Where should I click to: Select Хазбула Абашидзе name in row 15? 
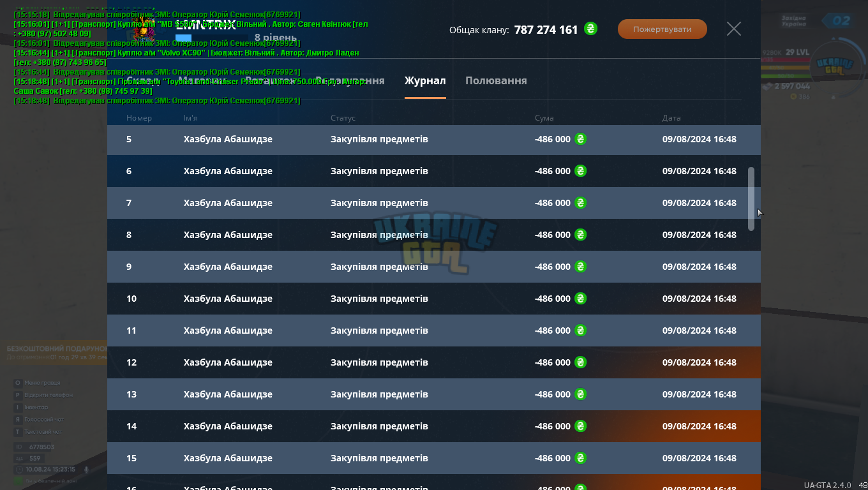(x=228, y=458)
